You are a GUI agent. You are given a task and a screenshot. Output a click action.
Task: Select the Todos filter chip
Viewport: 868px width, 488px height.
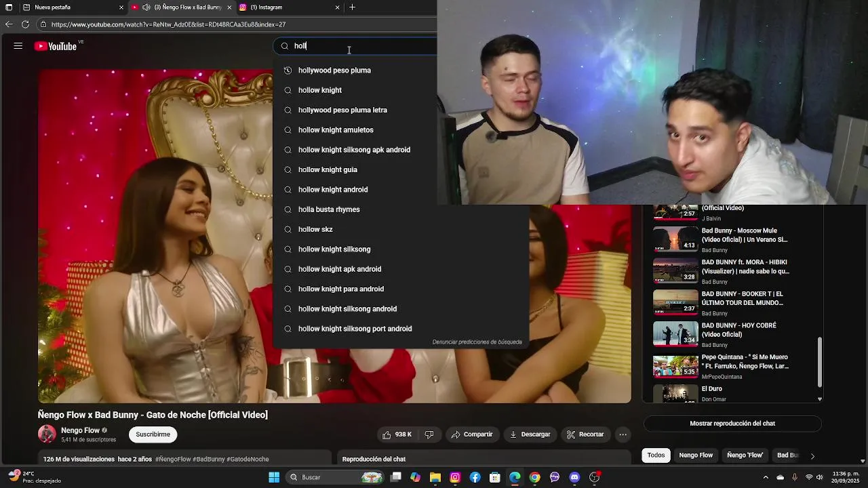point(656,455)
